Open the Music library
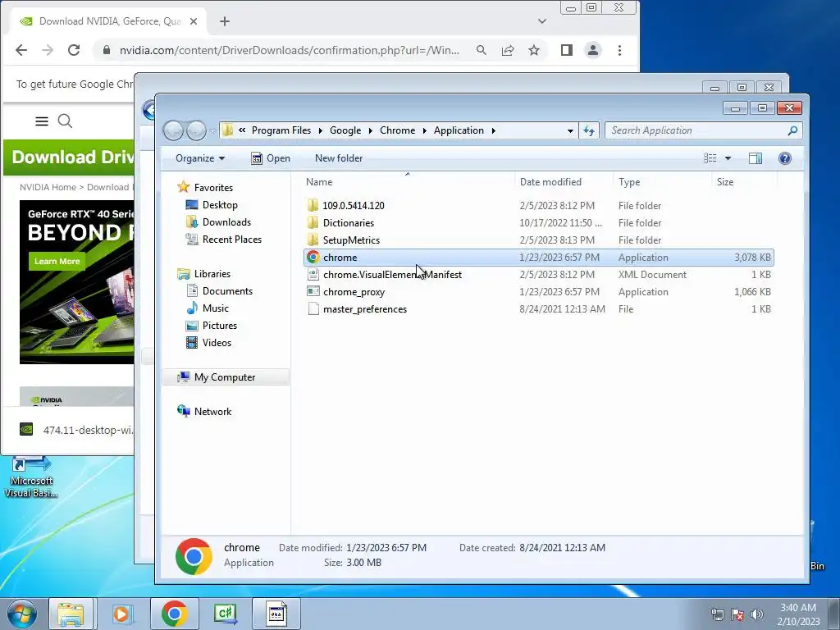 click(x=216, y=308)
